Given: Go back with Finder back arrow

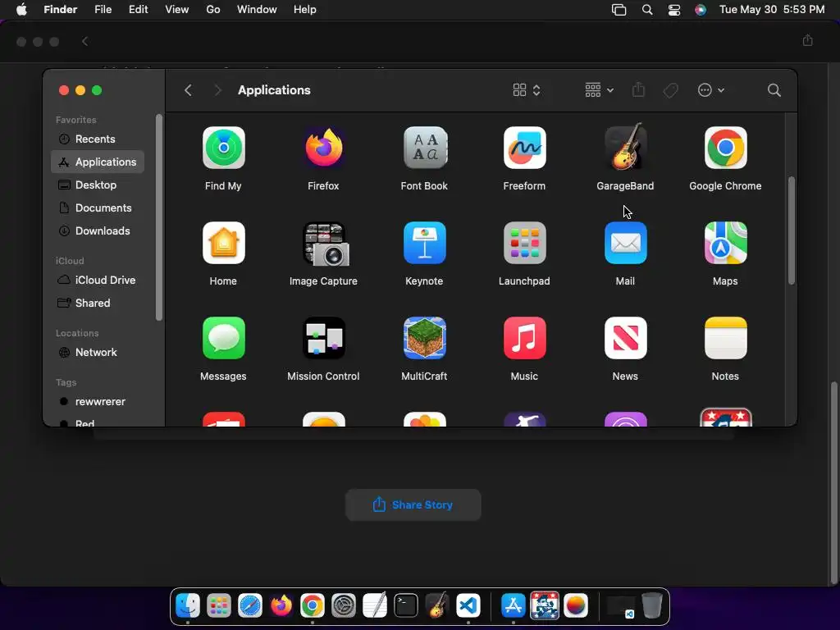Looking at the screenshot, I should [x=188, y=90].
